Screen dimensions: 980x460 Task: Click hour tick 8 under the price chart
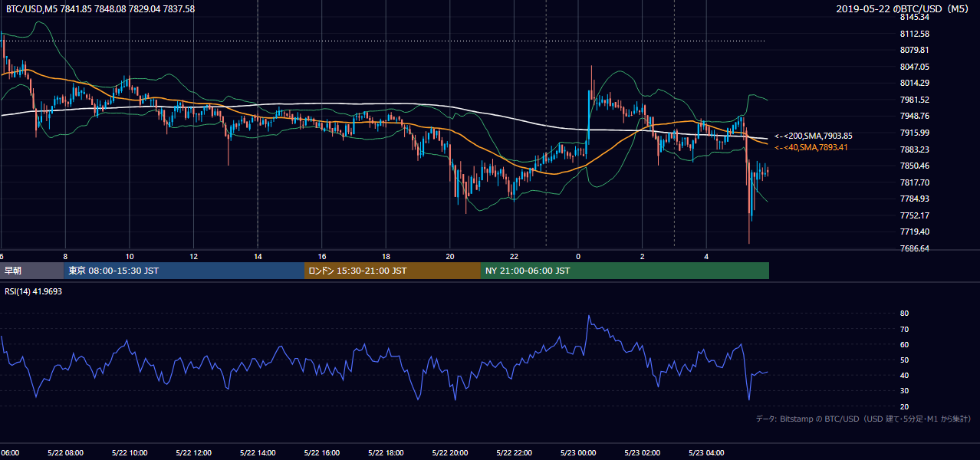click(x=65, y=256)
